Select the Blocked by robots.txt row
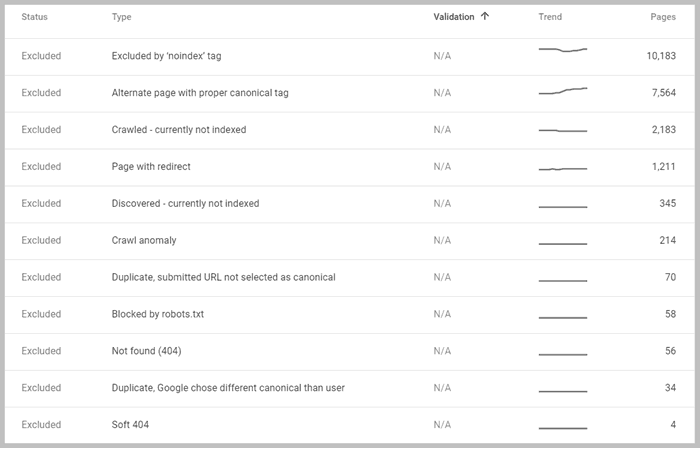Viewport: 700px width, 449px height. pyautogui.click(x=350, y=315)
